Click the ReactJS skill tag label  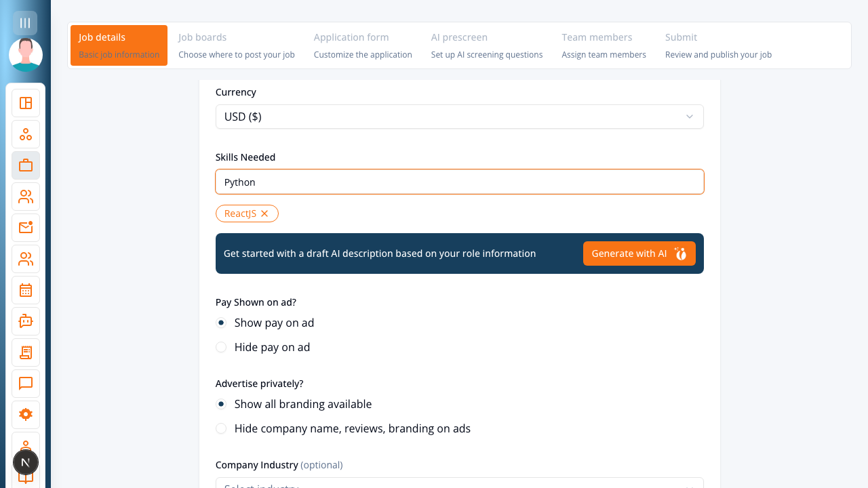point(240,213)
